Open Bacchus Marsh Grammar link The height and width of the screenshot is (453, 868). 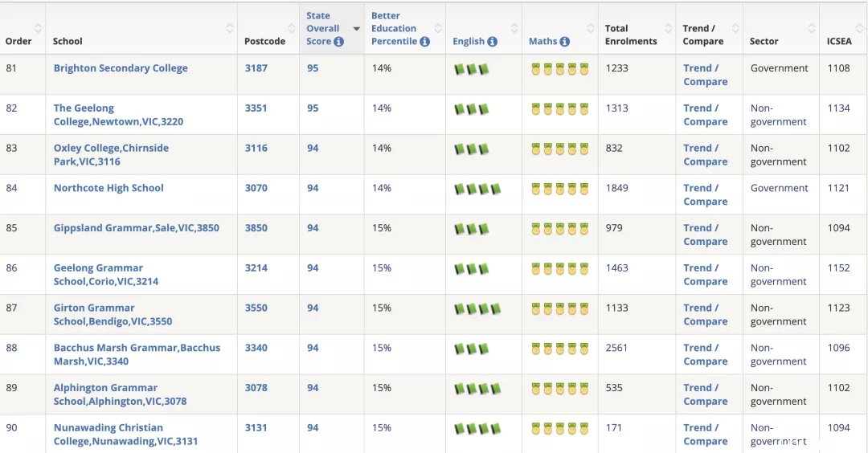coord(137,354)
